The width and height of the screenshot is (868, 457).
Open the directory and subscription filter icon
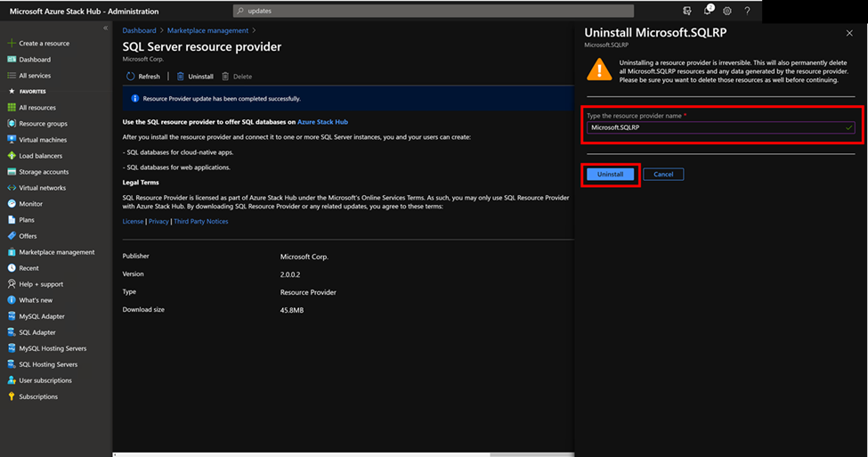click(x=687, y=11)
